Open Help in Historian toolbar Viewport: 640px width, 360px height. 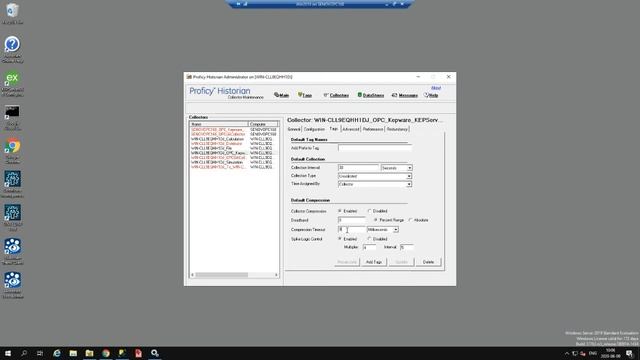[x=431, y=95]
